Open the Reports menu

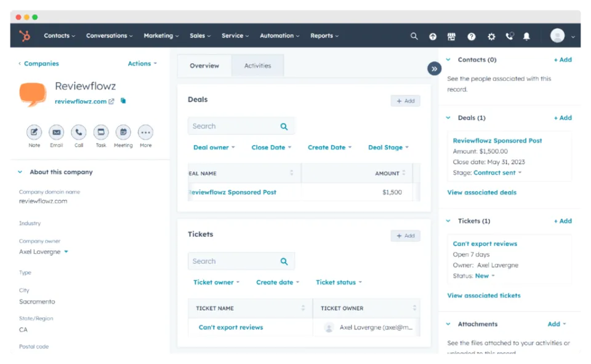click(324, 36)
